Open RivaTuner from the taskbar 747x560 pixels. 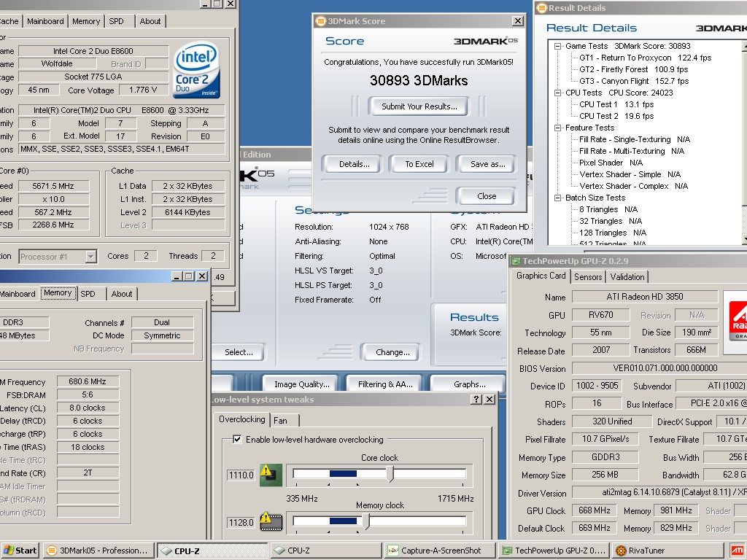coord(668,551)
